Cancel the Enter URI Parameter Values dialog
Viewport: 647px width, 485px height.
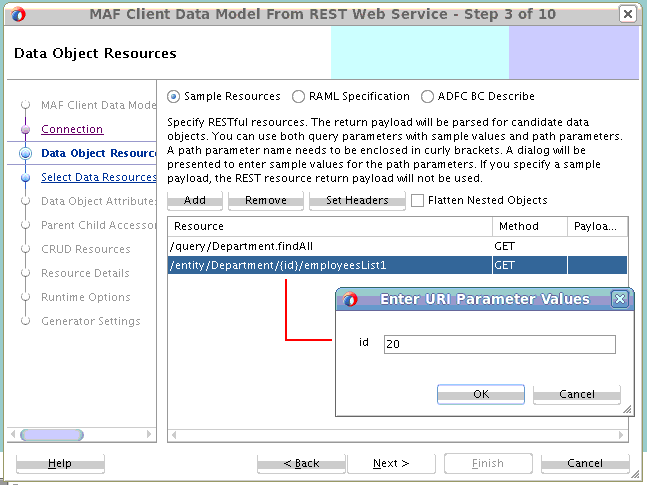(x=577, y=395)
